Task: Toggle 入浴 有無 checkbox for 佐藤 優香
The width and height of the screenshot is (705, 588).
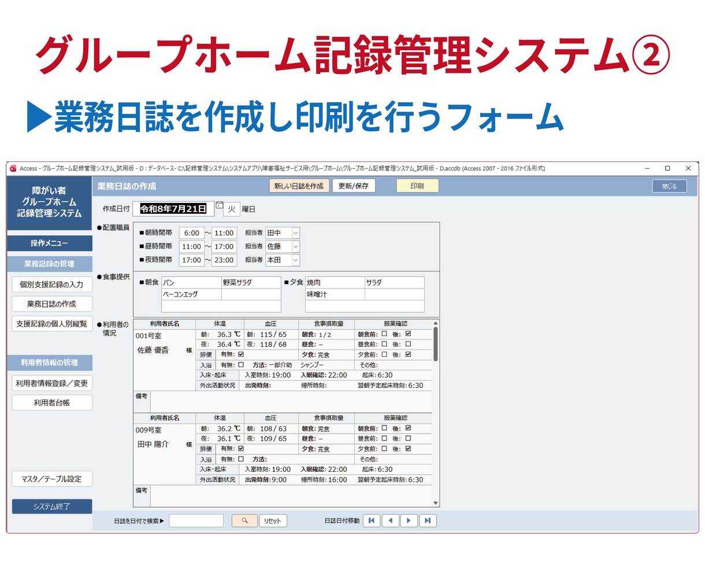Action: [241, 365]
